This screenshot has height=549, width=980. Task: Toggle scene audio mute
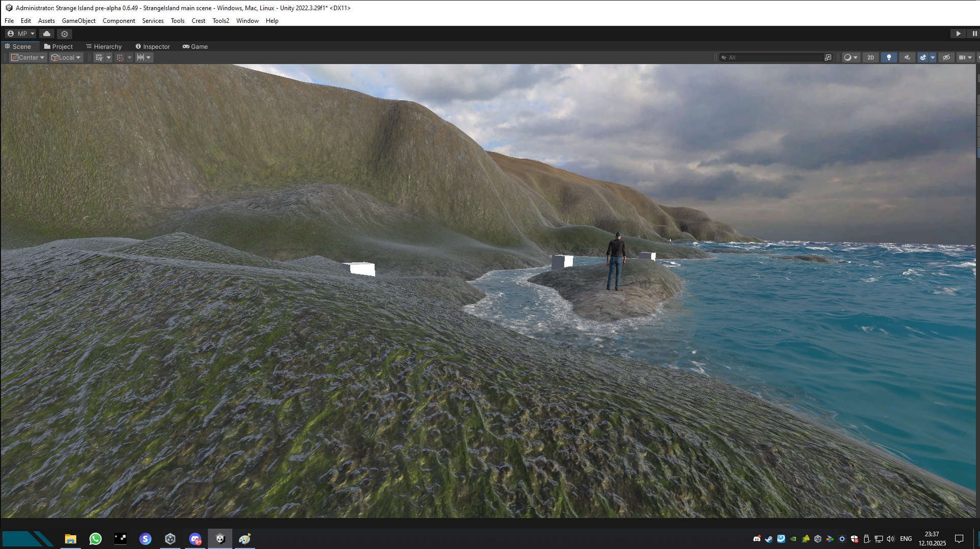[907, 57]
